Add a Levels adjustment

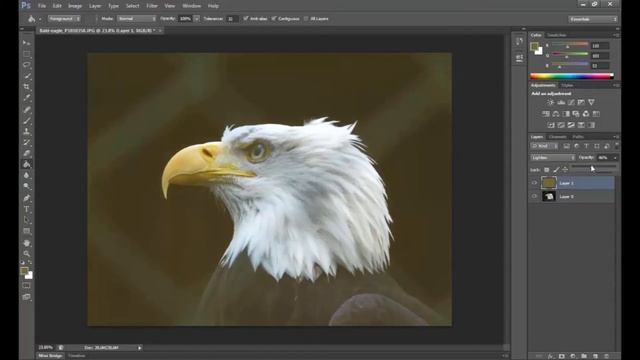pyautogui.click(x=561, y=102)
